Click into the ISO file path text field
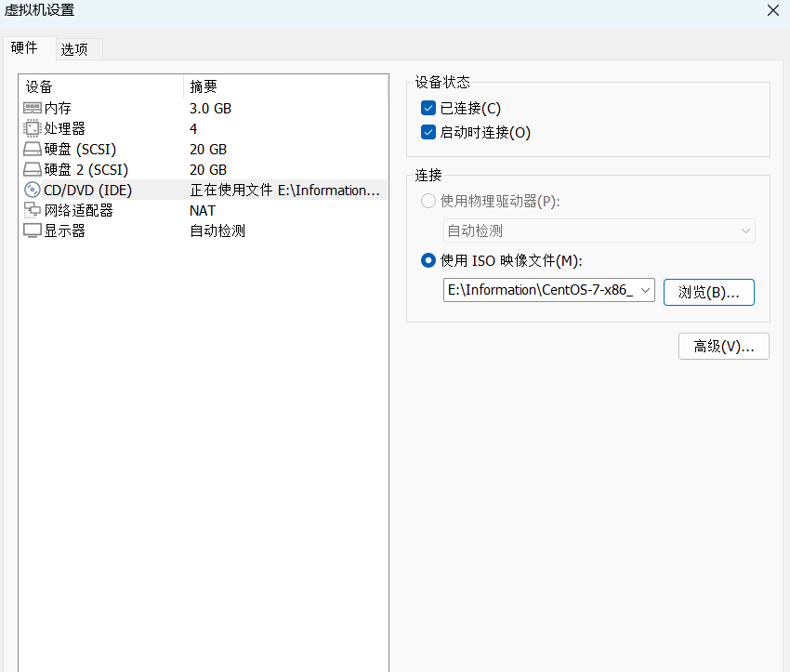Image resolution: width=790 pixels, height=672 pixels. coord(540,290)
